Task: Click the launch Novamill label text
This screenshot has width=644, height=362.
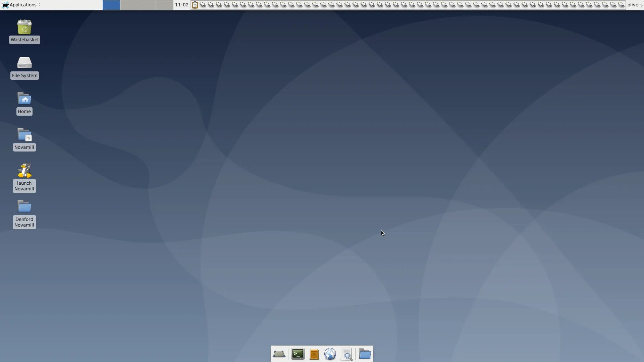Action: pos(24,186)
